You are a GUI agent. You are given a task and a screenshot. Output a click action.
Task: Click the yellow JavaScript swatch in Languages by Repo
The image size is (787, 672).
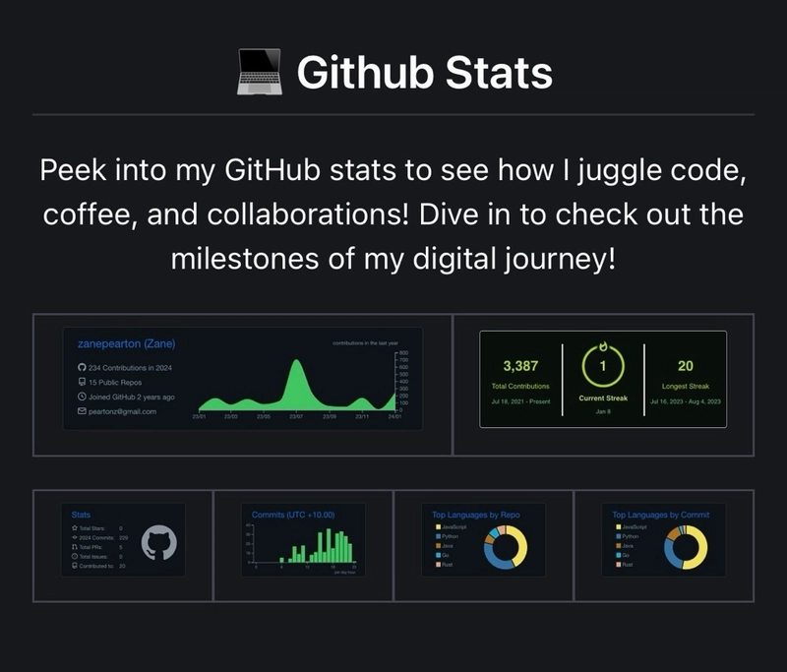(x=437, y=527)
